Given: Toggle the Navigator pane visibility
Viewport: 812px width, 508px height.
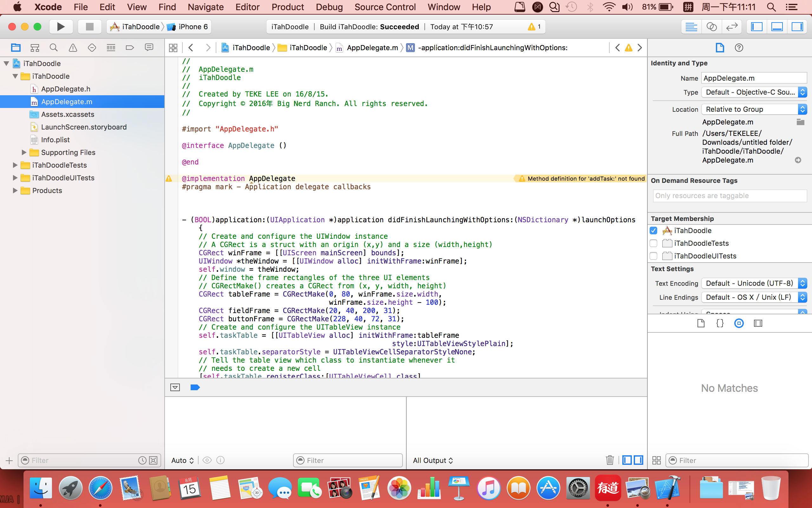Looking at the screenshot, I should [756, 27].
